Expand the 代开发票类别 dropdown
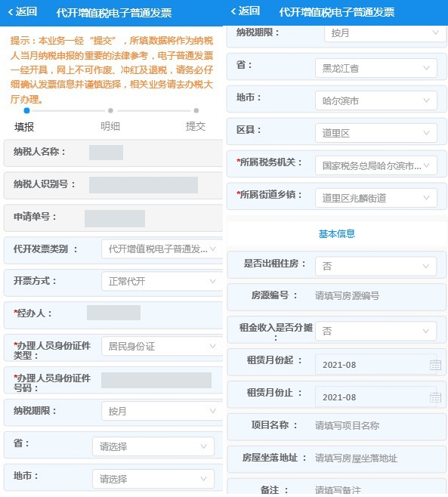This screenshot has height=497, width=448. tap(162, 249)
